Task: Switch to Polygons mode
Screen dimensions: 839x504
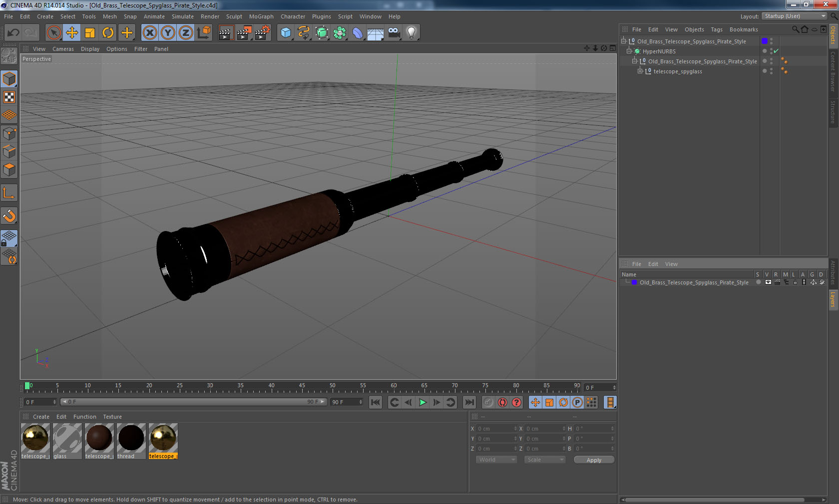Action: [9, 170]
